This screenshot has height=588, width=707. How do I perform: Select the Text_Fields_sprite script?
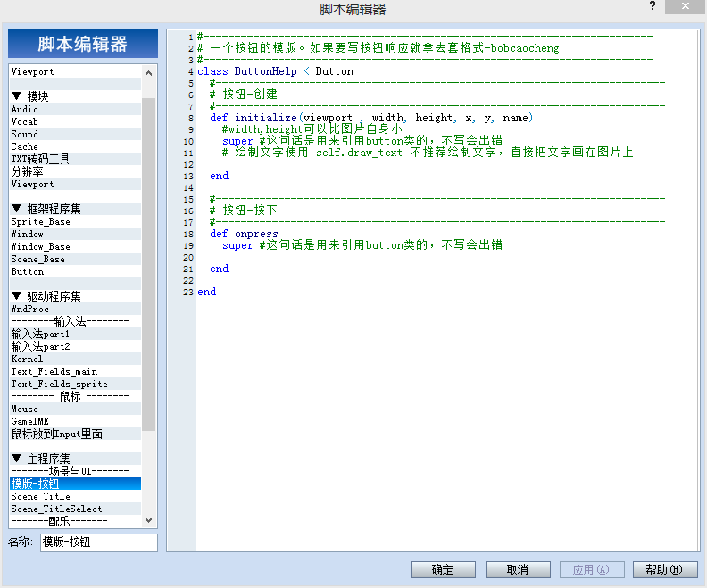tap(75, 384)
